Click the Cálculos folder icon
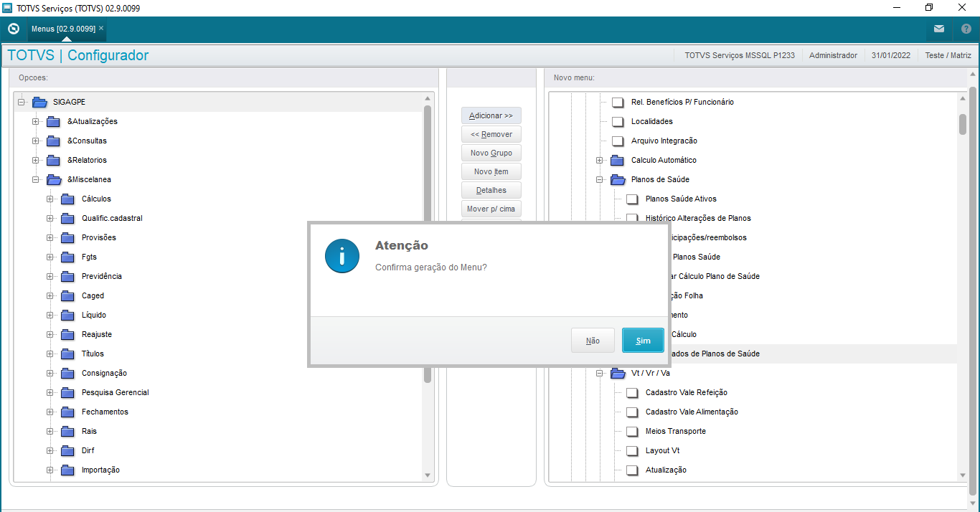980x512 pixels. click(68, 199)
